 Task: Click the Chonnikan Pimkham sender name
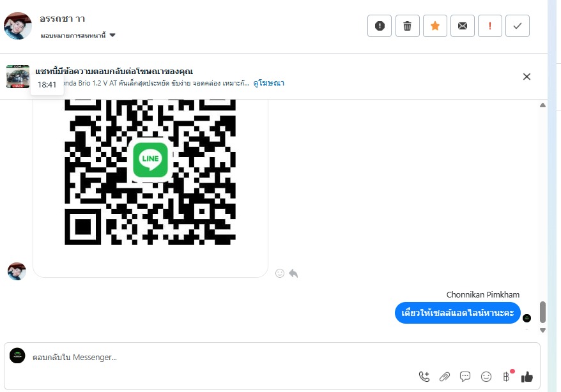click(482, 294)
